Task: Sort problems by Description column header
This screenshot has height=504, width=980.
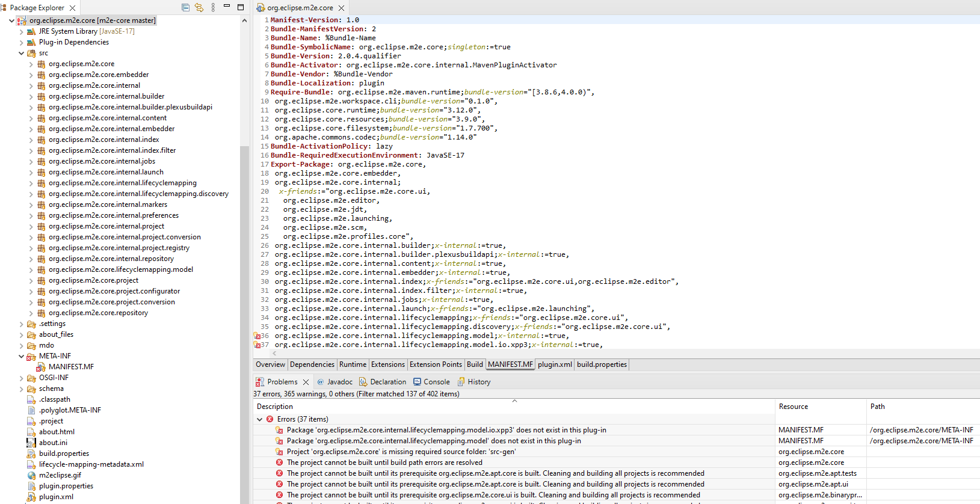Action: 514,407
